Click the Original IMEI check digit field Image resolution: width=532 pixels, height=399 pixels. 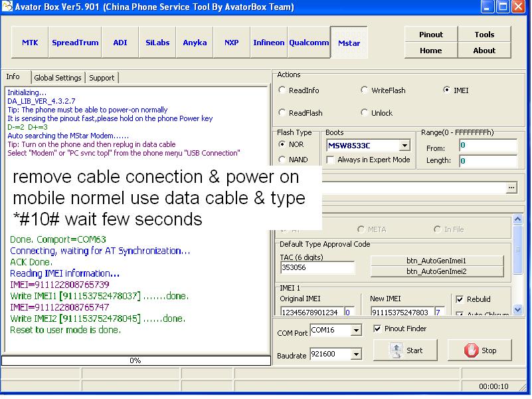coord(349,312)
